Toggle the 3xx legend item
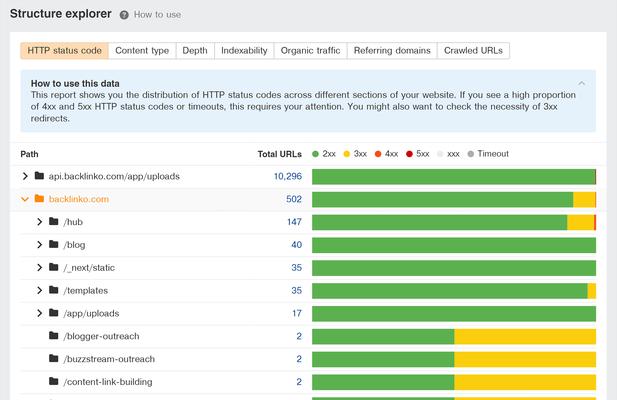Image resolution: width=617 pixels, height=400 pixels. [355, 154]
